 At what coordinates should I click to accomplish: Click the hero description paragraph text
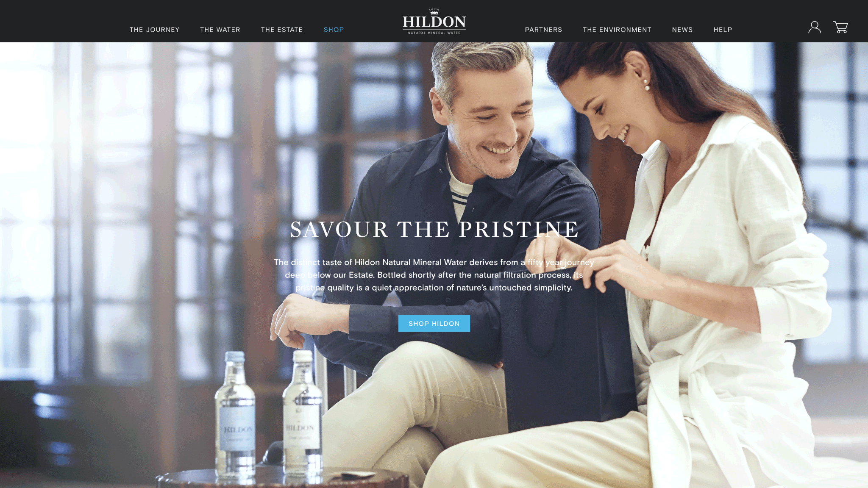[x=434, y=275]
